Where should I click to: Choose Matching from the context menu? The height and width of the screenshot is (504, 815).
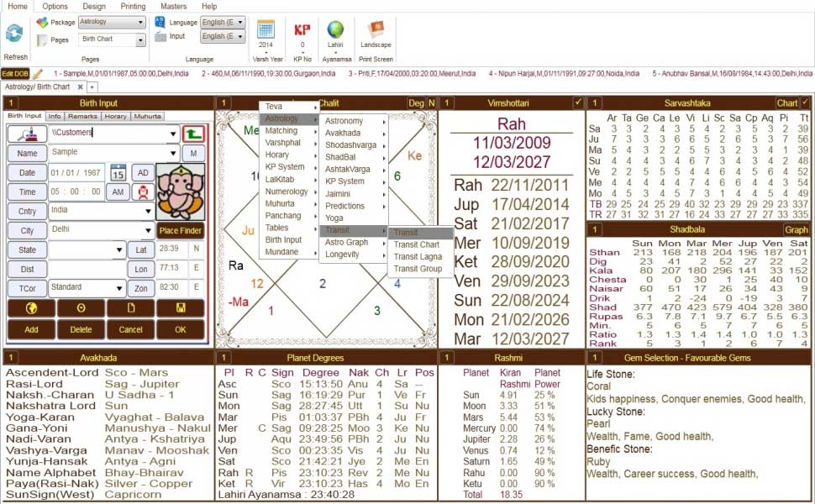281,131
